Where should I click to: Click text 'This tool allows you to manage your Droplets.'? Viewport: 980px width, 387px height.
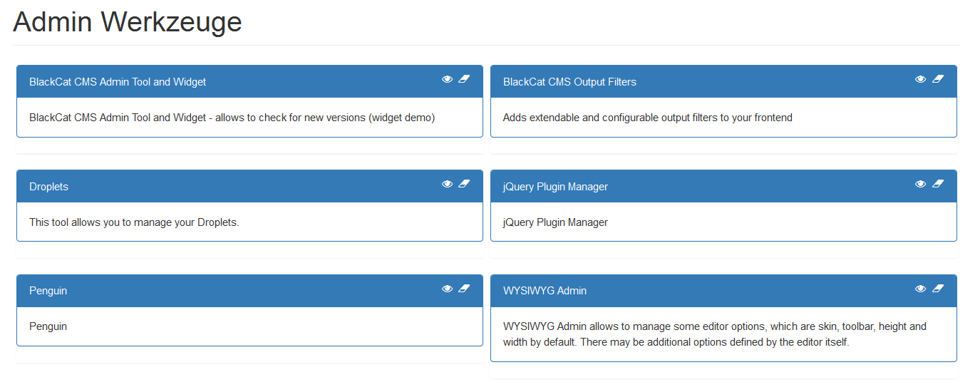click(134, 222)
